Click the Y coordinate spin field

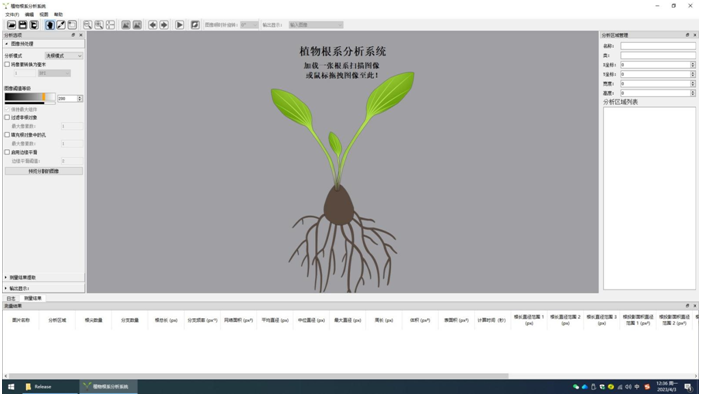(x=658, y=74)
